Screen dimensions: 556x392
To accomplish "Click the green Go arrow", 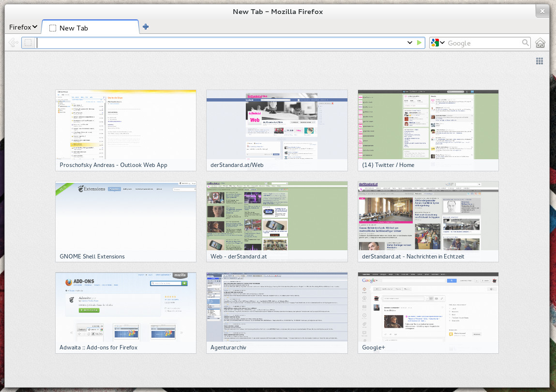I will [x=419, y=43].
